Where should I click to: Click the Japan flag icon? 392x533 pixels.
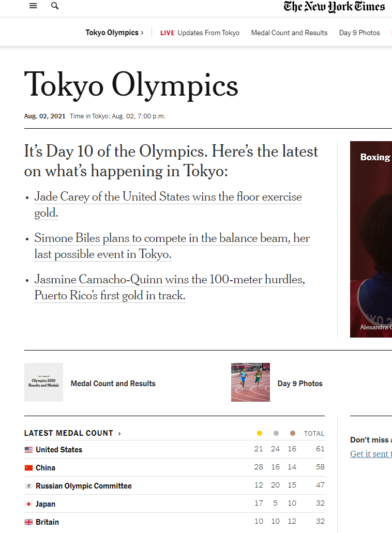[28, 504]
